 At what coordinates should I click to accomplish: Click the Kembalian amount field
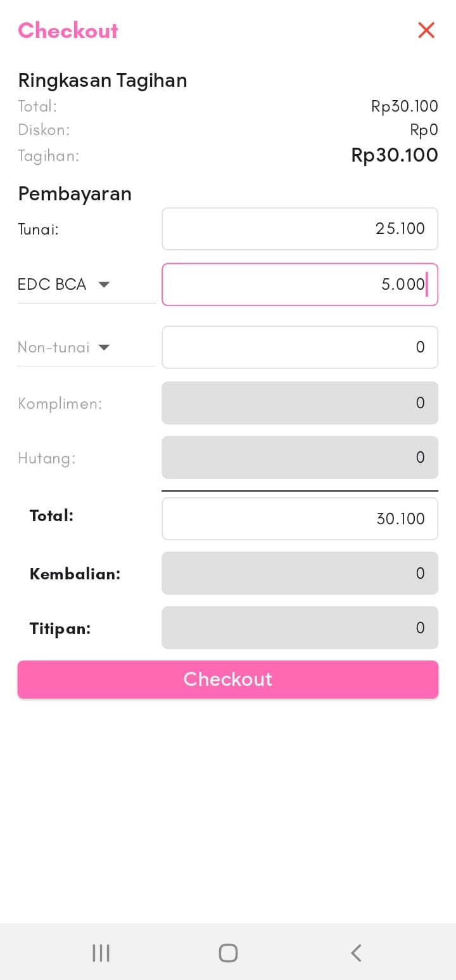300,574
